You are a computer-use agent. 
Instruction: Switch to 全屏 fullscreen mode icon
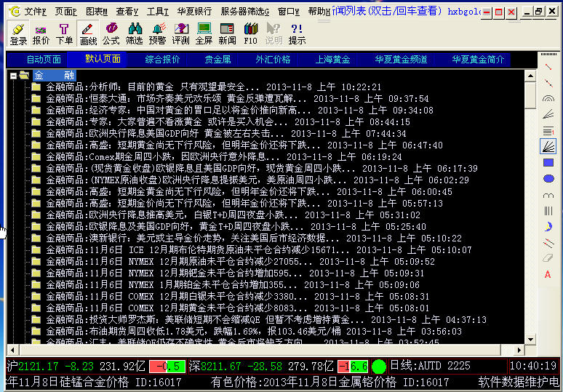[204, 33]
